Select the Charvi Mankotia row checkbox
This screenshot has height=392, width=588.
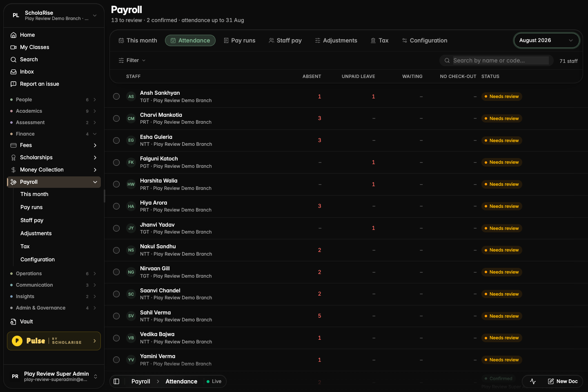click(x=116, y=118)
